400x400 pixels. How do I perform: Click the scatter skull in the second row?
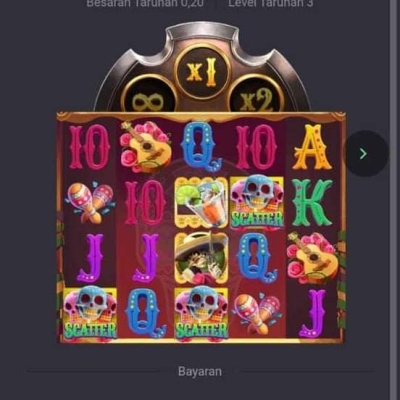coord(257,202)
